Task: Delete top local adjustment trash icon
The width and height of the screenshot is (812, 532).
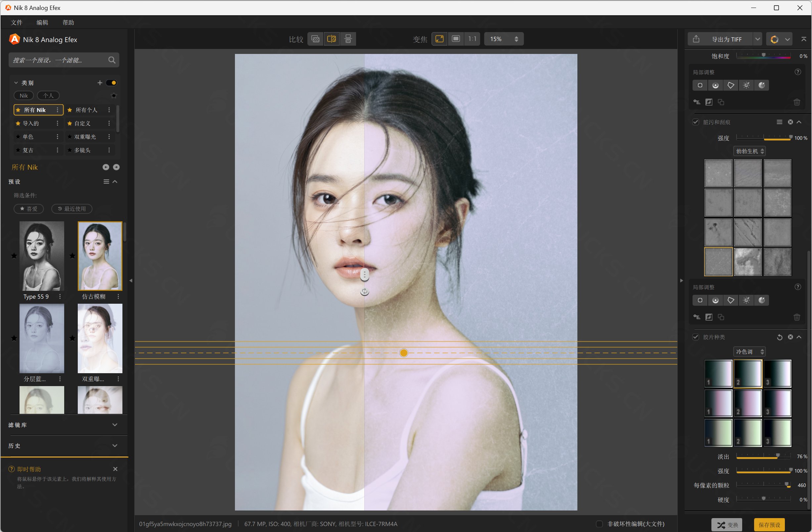Action: (797, 102)
